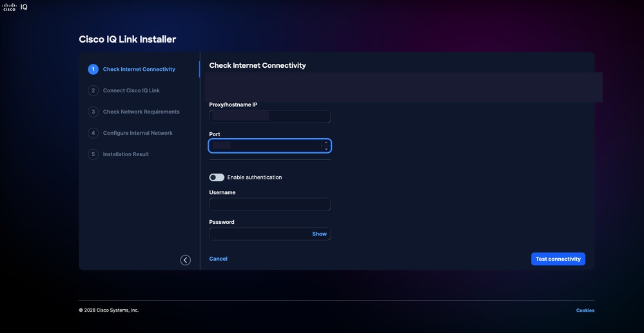Open Configure Internal Network step
This screenshot has width=644, height=333.
click(137, 133)
